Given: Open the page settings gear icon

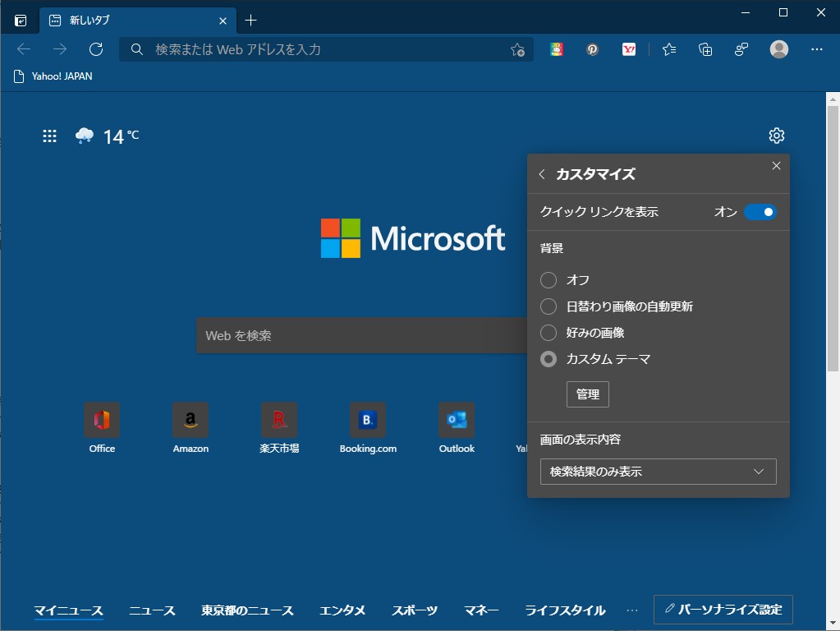Looking at the screenshot, I should pos(776,135).
